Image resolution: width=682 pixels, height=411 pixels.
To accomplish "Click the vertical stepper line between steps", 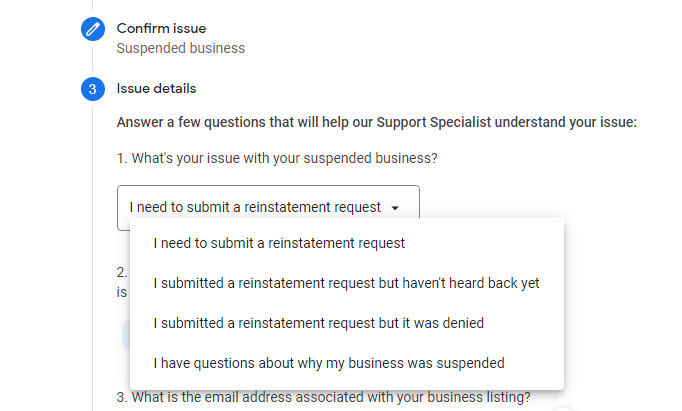I will pos(93,59).
